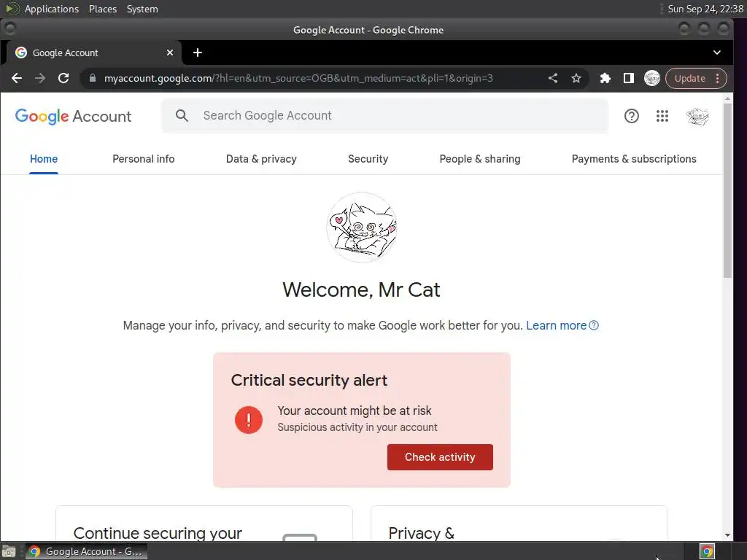This screenshot has height=560, width=747.
Task: Toggle the Chrome side panel icon
Action: (628, 78)
